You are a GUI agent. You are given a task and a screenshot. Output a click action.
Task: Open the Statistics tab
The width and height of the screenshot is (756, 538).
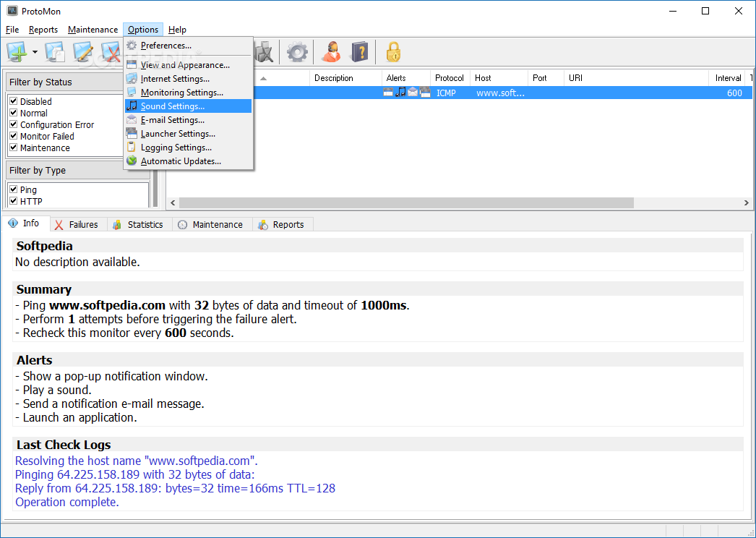pyautogui.click(x=139, y=224)
